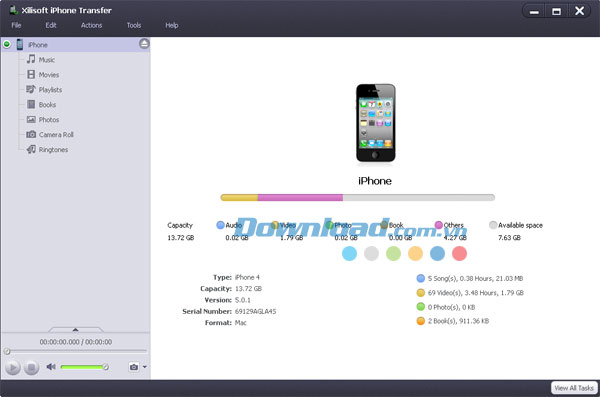Click the orange color circle
600x397 pixels.
415,253
